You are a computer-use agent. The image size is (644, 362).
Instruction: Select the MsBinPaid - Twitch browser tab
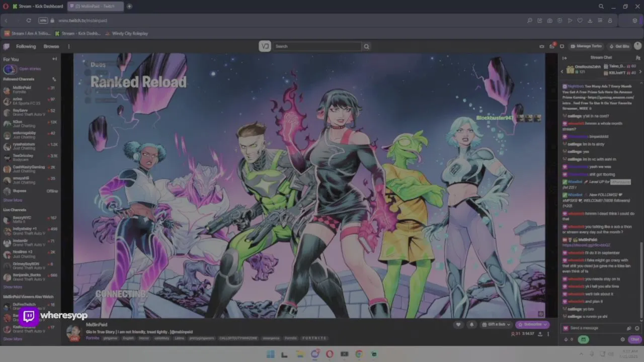[95, 7]
